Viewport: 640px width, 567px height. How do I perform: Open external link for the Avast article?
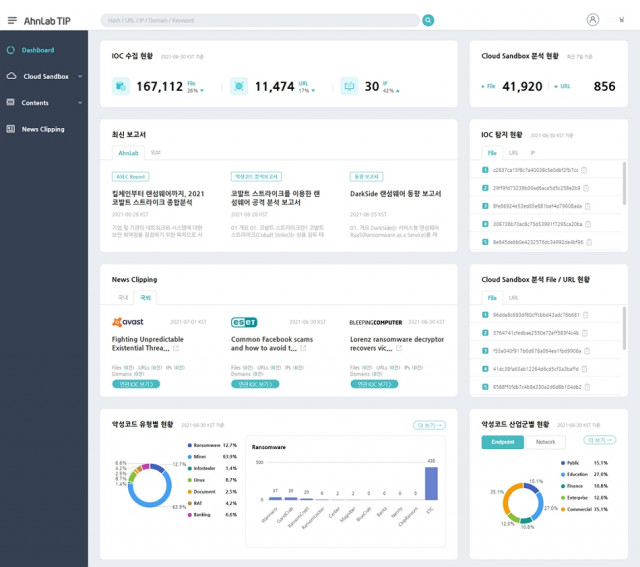tap(176, 348)
